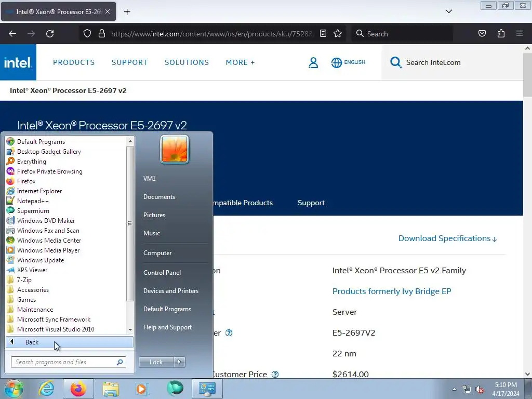The width and height of the screenshot is (532, 399).
Task: Show hidden system tray icons
Action: click(x=454, y=389)
